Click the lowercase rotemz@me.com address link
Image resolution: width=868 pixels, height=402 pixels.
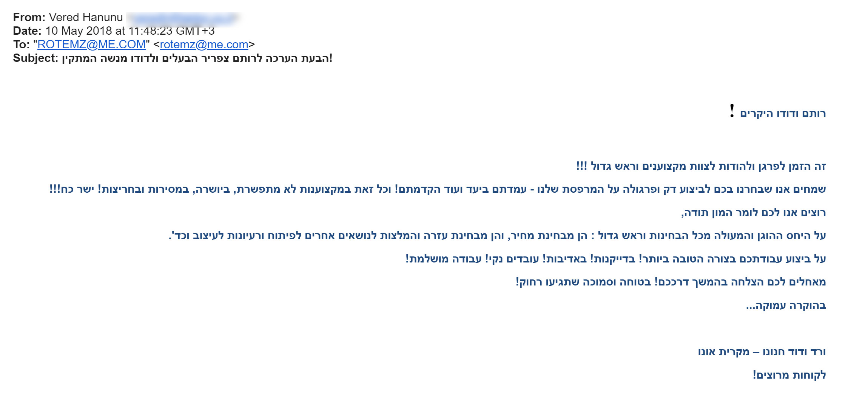[x=204, y=44]
